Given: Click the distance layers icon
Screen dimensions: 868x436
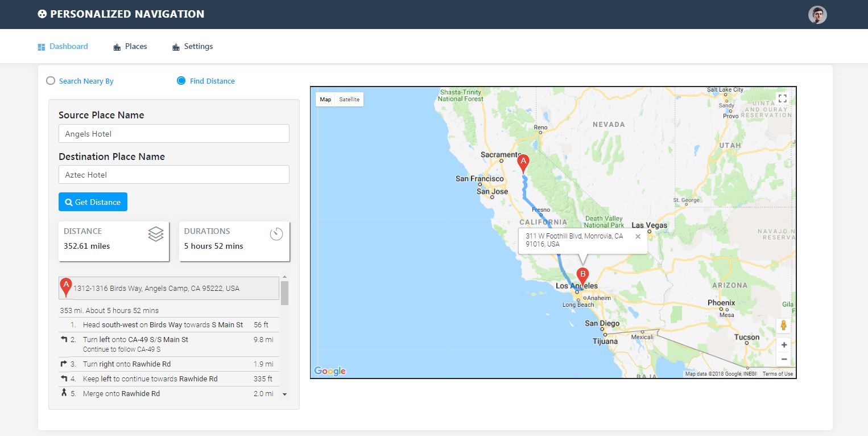Looking at the screenshot, I should pos(156,234).
